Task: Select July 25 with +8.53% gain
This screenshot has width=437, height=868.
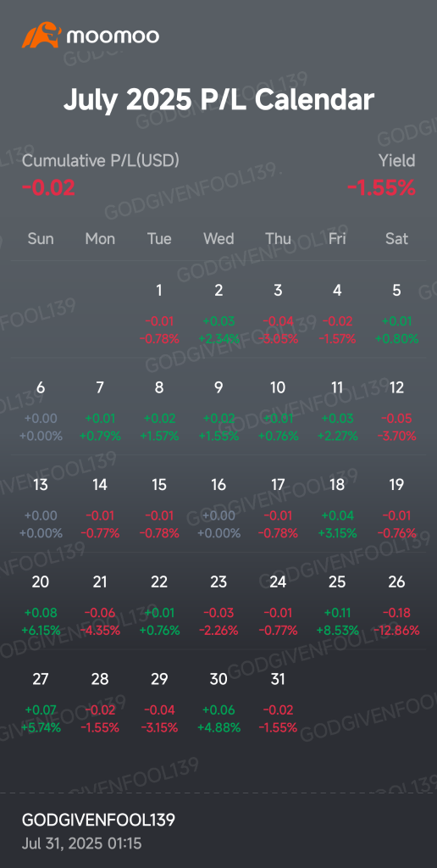Action: [337, 605]
